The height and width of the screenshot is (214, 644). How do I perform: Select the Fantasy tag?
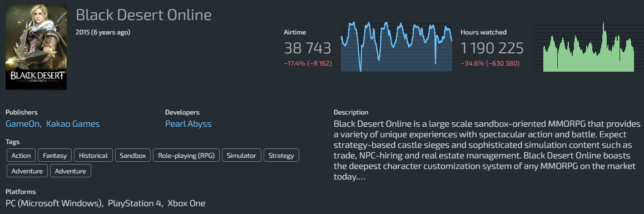click(55, 156)
